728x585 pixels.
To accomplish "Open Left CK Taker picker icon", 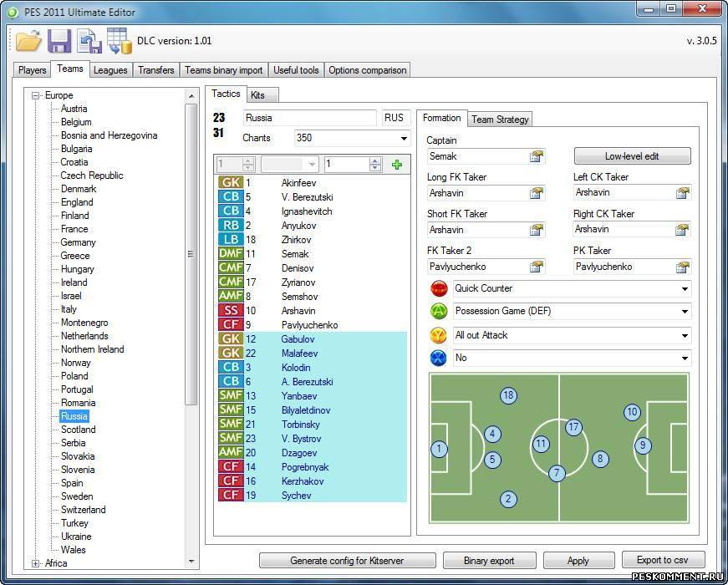I will pyautogui.click(x=683, y=193).
